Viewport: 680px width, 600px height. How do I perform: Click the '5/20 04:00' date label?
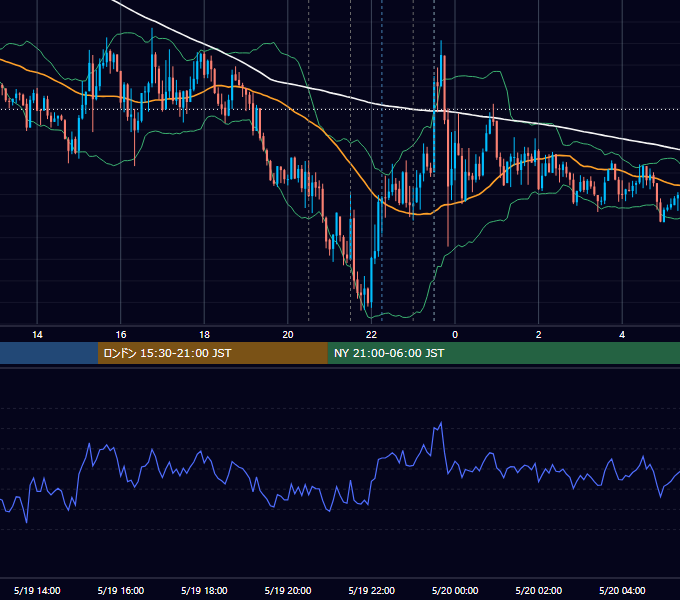[622, 590]
